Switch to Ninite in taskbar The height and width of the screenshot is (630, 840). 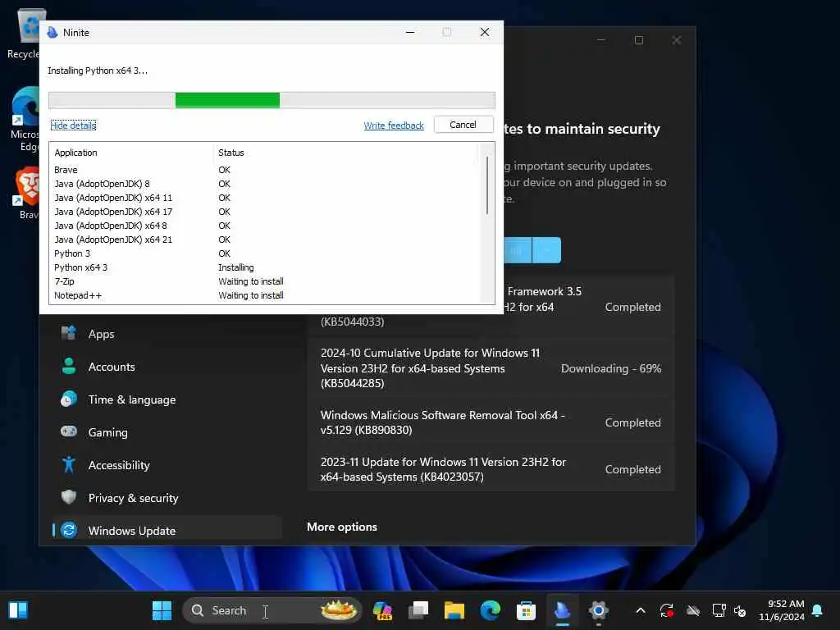tap(563, 610)
